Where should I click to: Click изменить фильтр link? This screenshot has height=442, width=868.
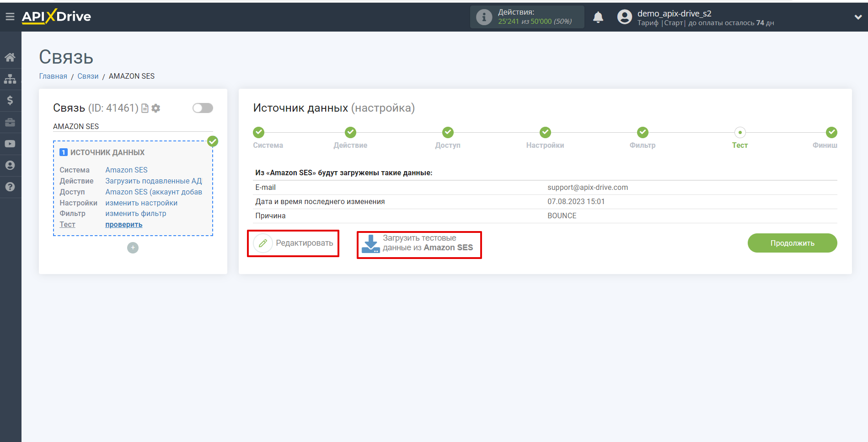pyautogui.click(x=136, y=214)
